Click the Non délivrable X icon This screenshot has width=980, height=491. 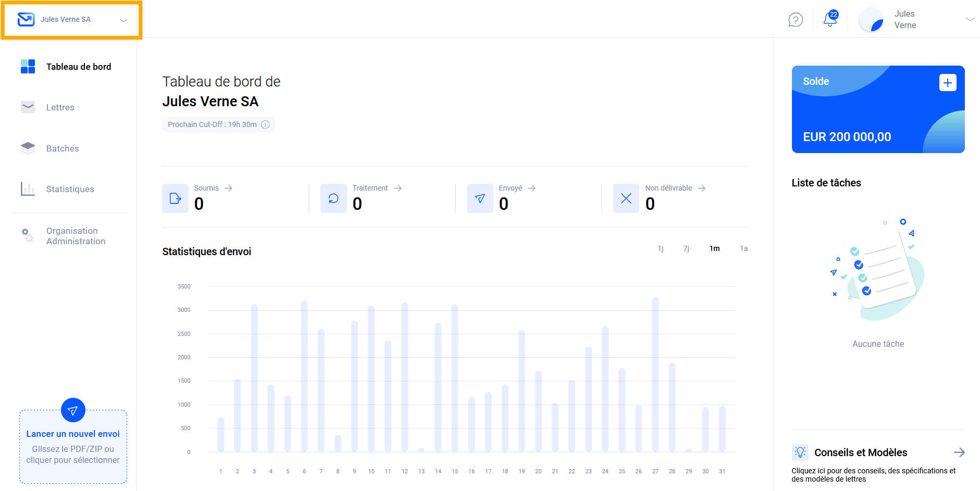click(x=626, y=198)
